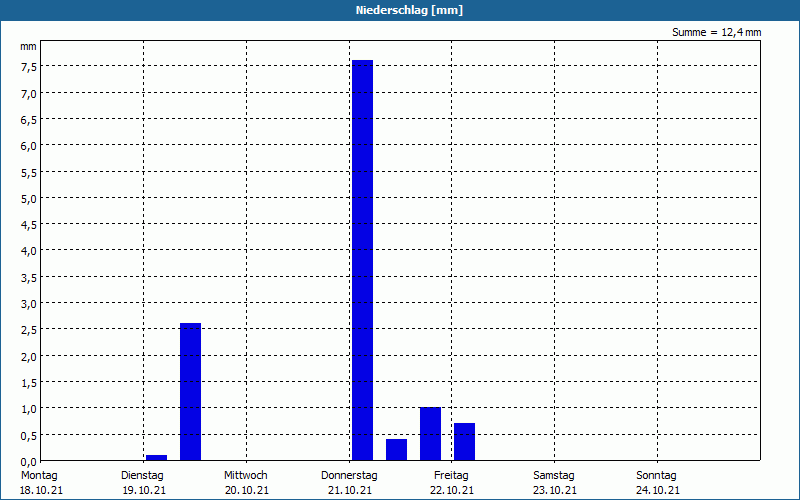
Task: Click the date 20.10.21
Action: point(247,490)
